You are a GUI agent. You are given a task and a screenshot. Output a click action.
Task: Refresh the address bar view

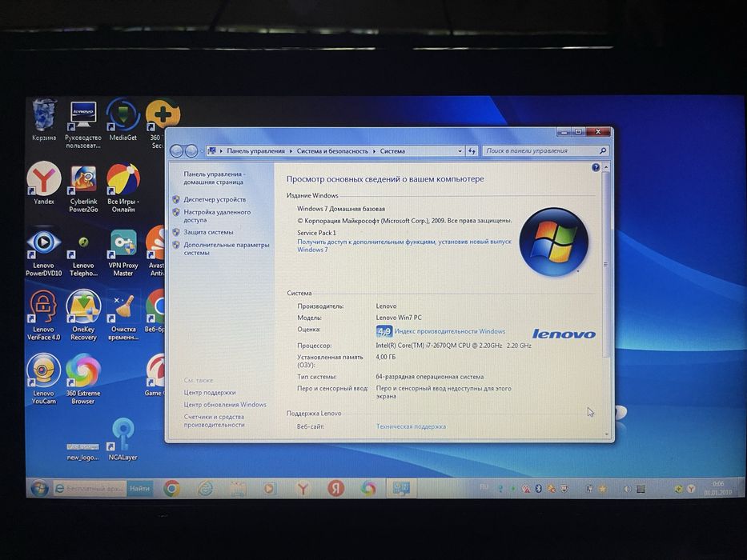(472, 151)
